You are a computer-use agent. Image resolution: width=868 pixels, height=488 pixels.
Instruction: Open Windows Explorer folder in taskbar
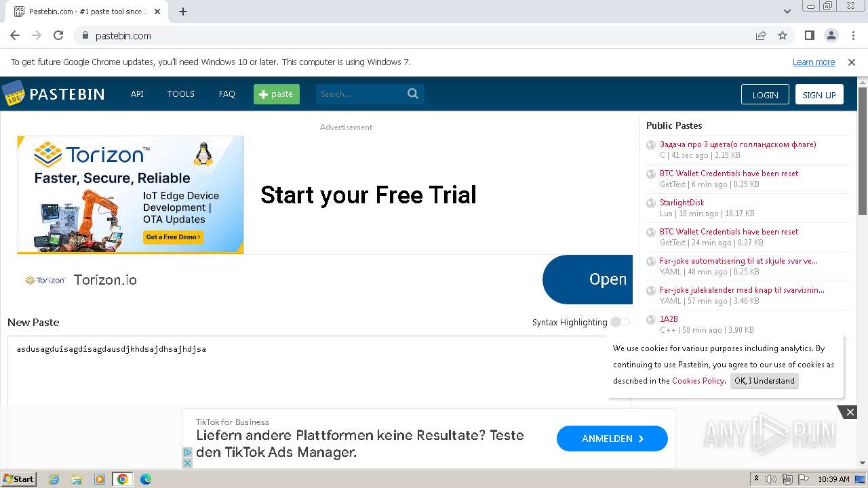tap(77, 479)
